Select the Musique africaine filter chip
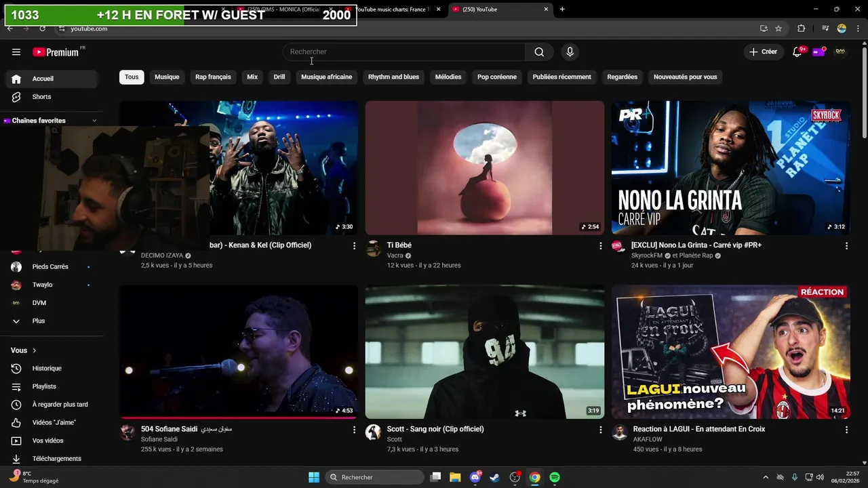This screenshot has width=868, height=488. point(327,77)
